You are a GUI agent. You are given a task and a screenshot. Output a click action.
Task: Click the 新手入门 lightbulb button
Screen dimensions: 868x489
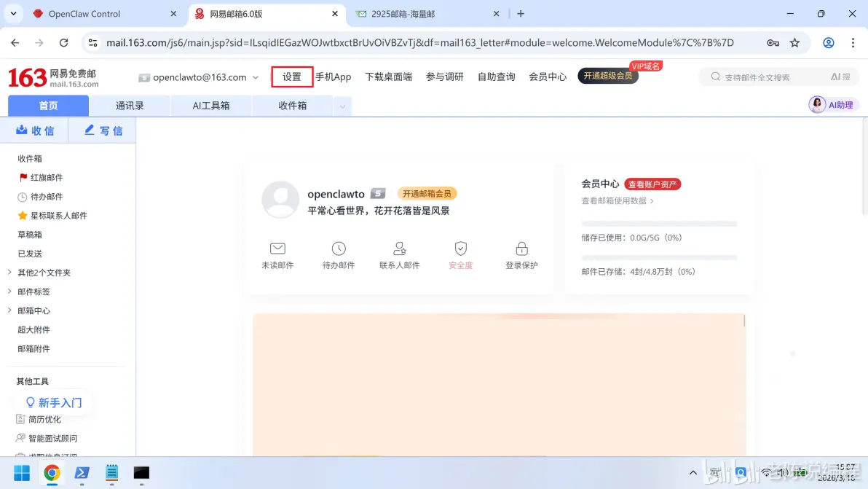(54, 402)
